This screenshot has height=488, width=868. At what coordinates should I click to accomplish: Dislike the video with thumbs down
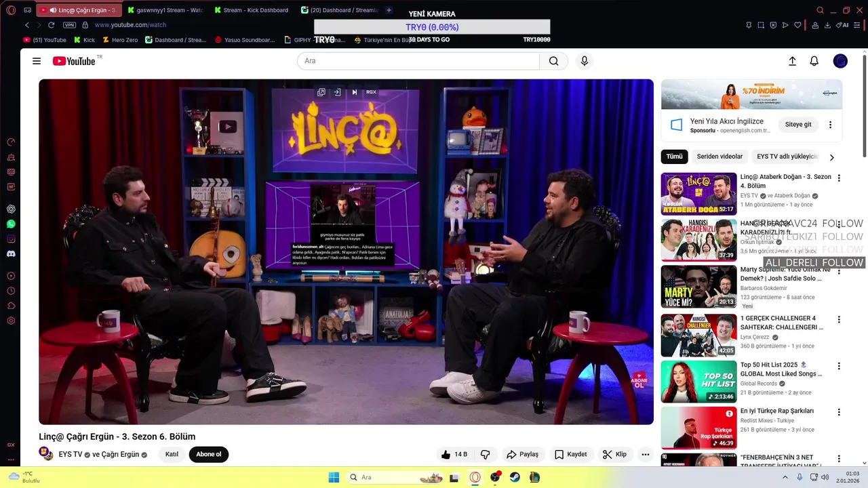pos(485,454)
